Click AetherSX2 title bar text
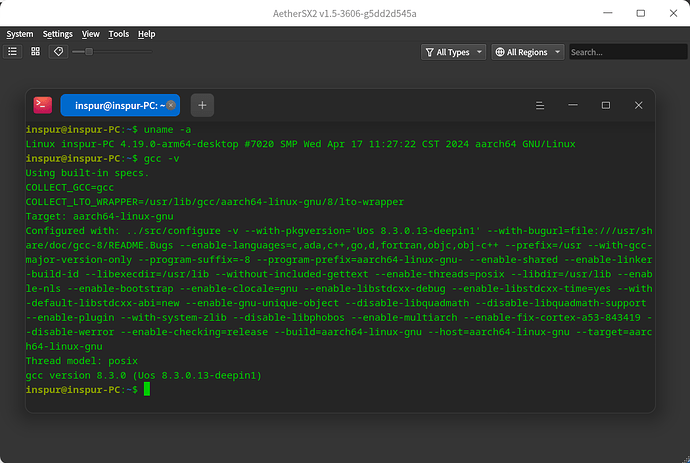This screenshot has height=463, width=690. click(x=345, y=14)
